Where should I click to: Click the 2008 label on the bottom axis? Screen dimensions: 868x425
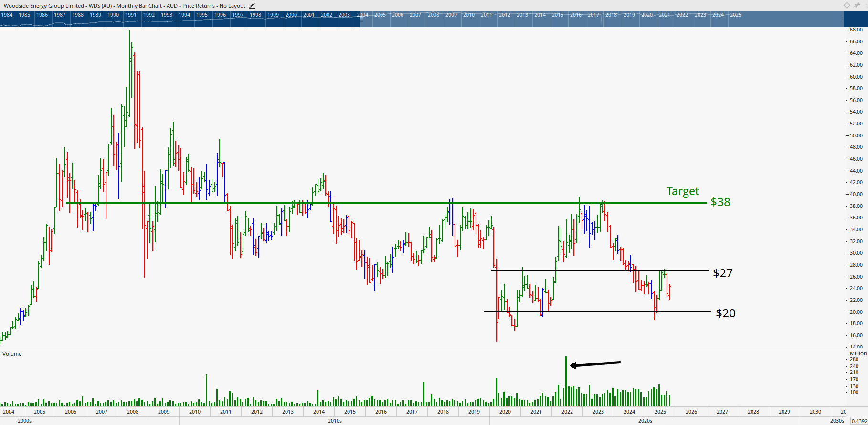(133, 412)
